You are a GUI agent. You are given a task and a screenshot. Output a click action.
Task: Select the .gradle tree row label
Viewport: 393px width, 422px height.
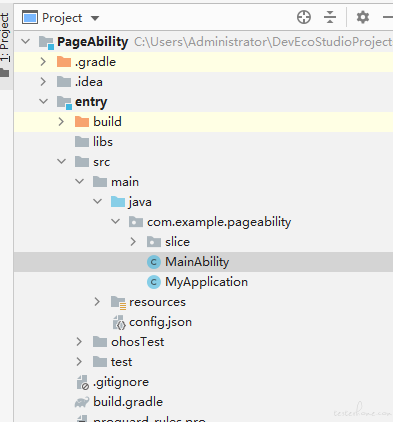[x=95, y=62]
